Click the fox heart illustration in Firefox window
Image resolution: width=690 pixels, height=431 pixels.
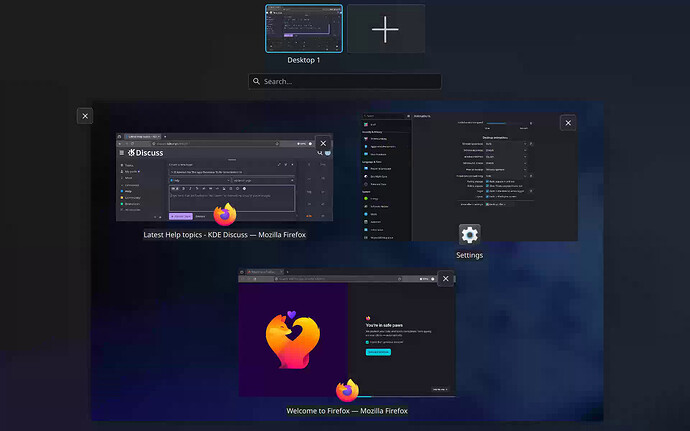(x=293, y=339)
